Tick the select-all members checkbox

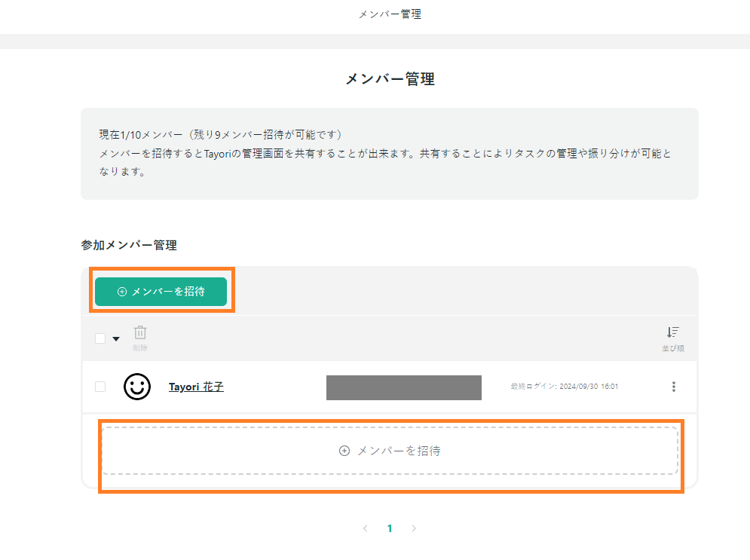(100, 338)
